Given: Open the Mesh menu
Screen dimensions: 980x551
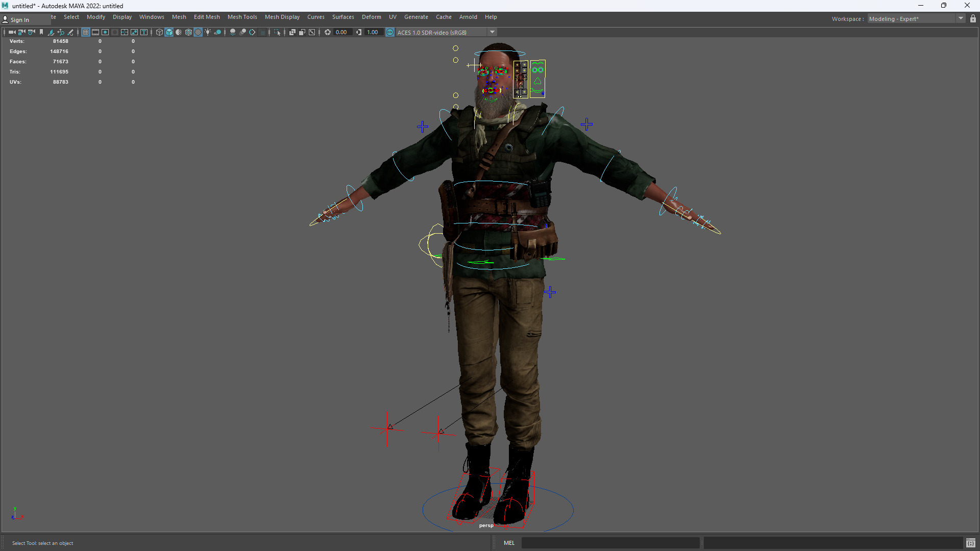Looking at the screenshot, I should pyautogui.click(x=179, y=17).
